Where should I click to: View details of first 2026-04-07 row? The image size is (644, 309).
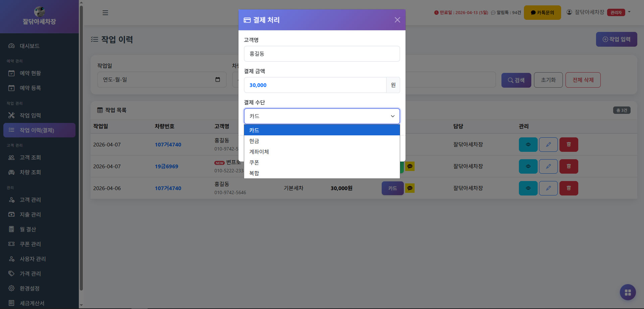(x=528, y=144)
